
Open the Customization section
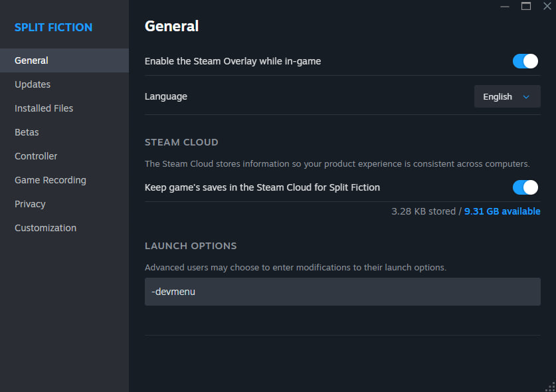pyautogui.click(x=45, y=228)
